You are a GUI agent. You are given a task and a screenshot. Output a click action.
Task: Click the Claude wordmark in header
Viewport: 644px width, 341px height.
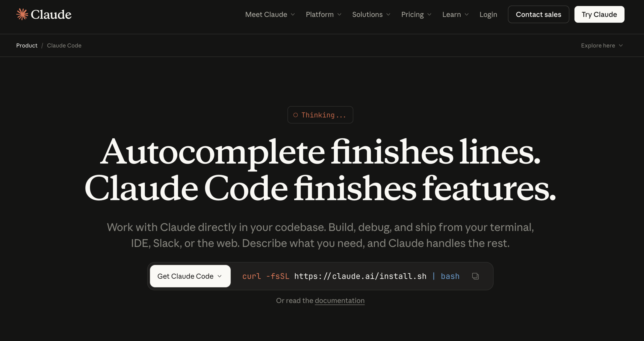(x=51, y=14)
